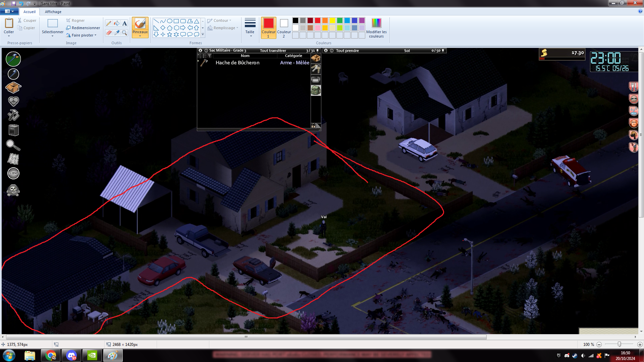This screenshot has width=644, height=362.
Task: Click 'Tout prendre' text in the picture
Action: [347, 51]
